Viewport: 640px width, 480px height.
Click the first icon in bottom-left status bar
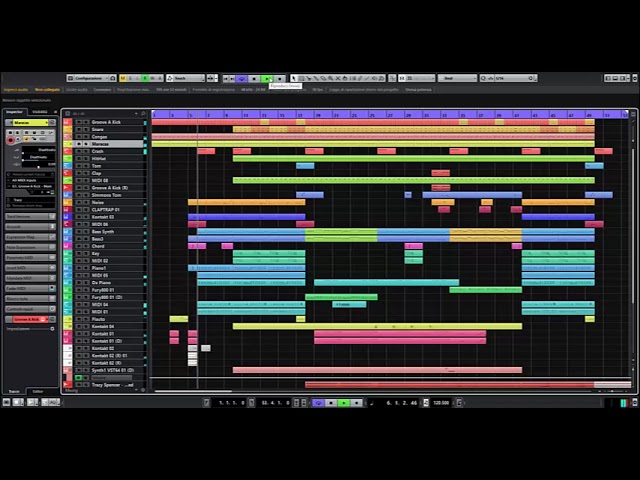pos(7,402)
